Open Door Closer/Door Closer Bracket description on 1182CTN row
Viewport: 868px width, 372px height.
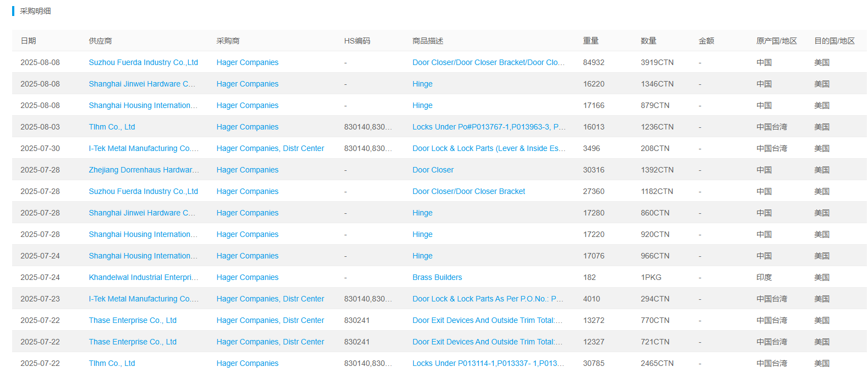468,191
